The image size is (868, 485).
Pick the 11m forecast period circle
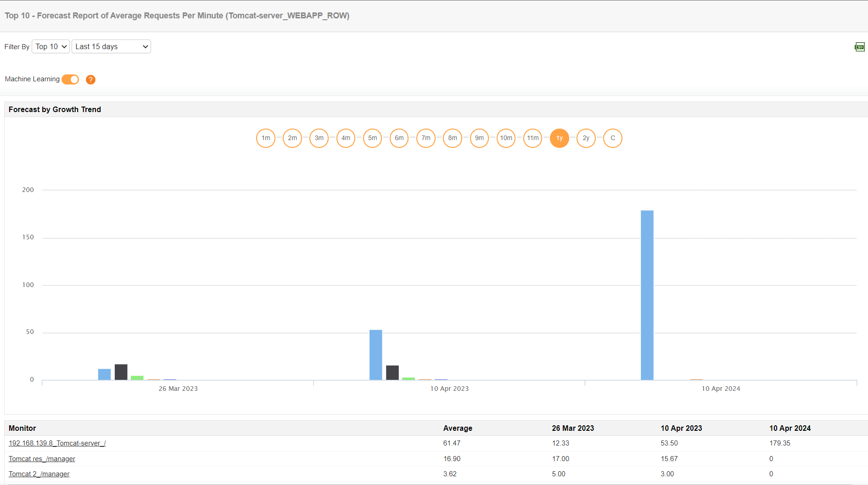click(532, 138)
